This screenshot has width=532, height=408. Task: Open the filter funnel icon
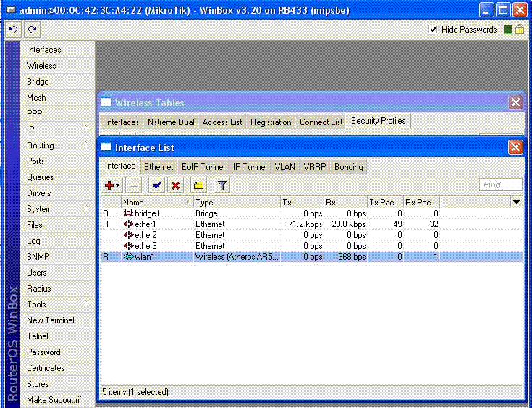pos(222,185)
